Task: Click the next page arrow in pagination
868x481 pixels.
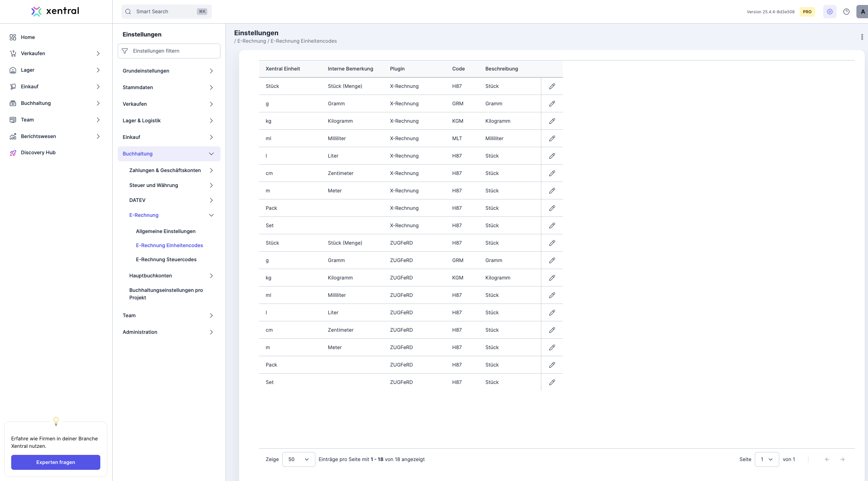Action: [842, 459]
